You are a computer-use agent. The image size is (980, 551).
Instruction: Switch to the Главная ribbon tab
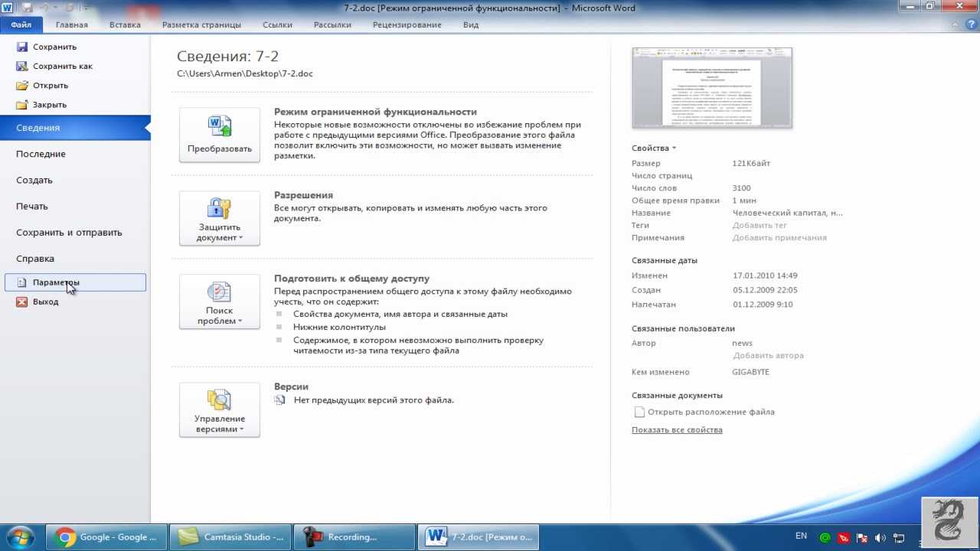72,24
